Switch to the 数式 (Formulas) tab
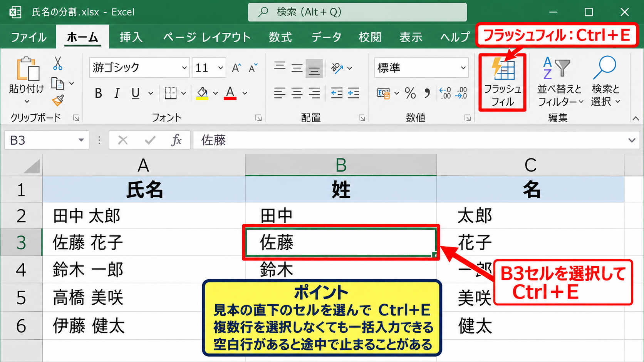This screenshot has height=362, width=644. pyautogui.click(x=280, y=37)
